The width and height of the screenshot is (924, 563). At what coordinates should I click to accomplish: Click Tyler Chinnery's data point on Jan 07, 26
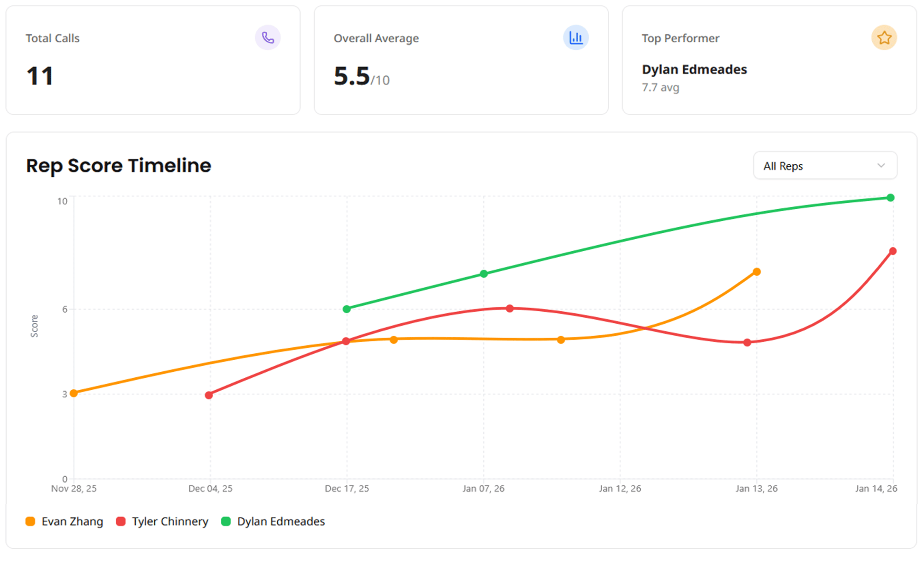pos(510,308)
